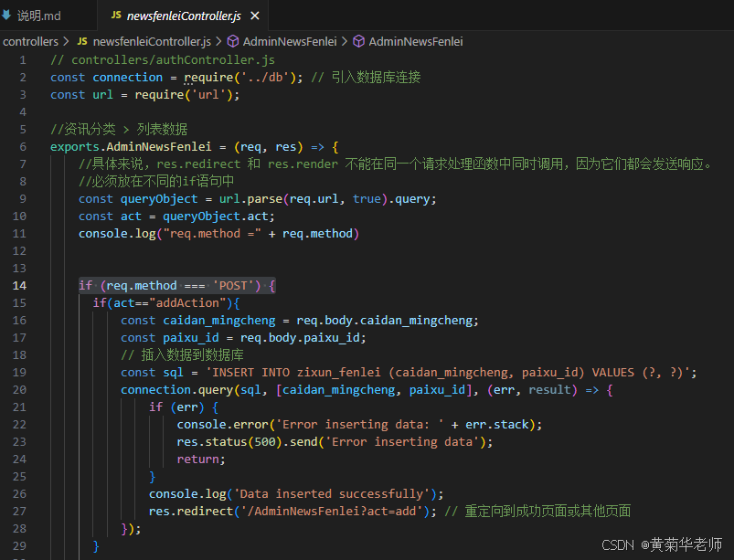Click line number 1 in the gutter
The width and height of the screenshot is (734, 560).
[x=23, y=60]
